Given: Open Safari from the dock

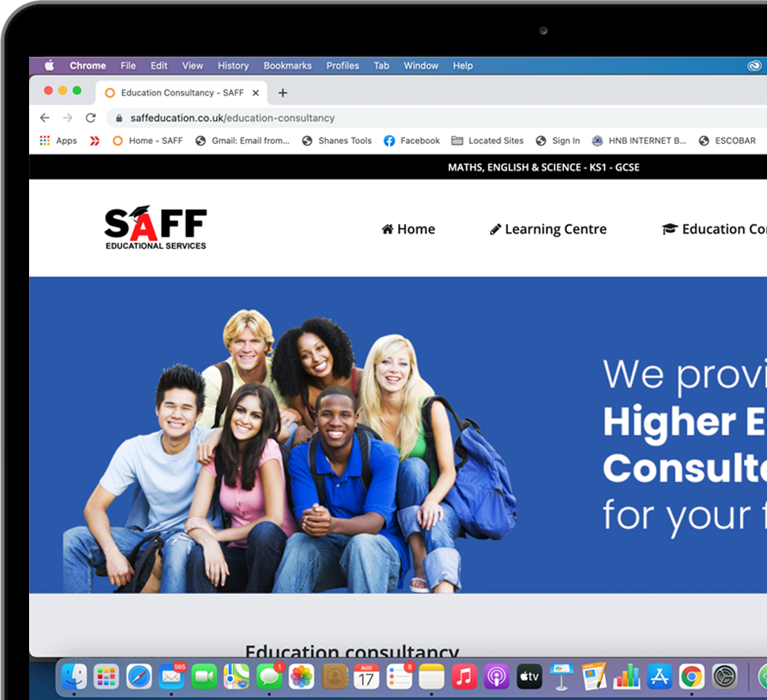Looking at the screenshot, I should (139, 677).
